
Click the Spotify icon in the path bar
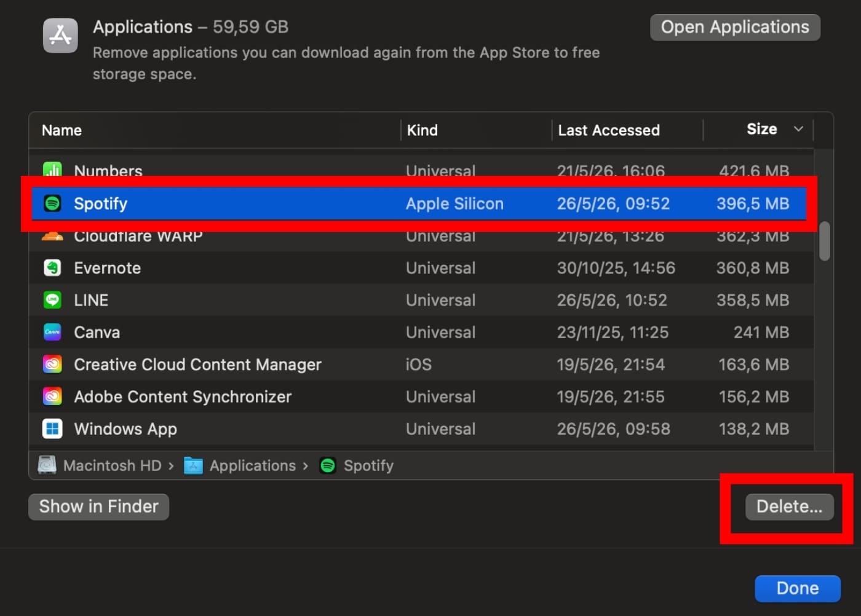(x=328, y=465)
